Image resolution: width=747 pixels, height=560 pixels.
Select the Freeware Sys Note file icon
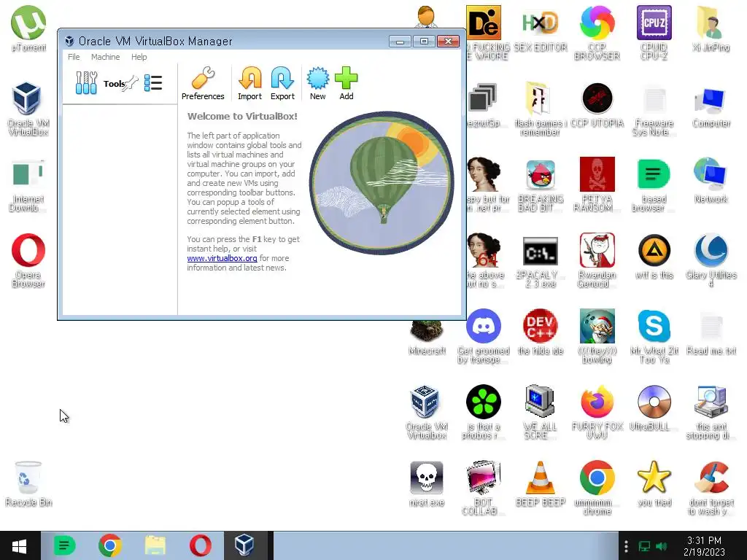tap(654, 112)
